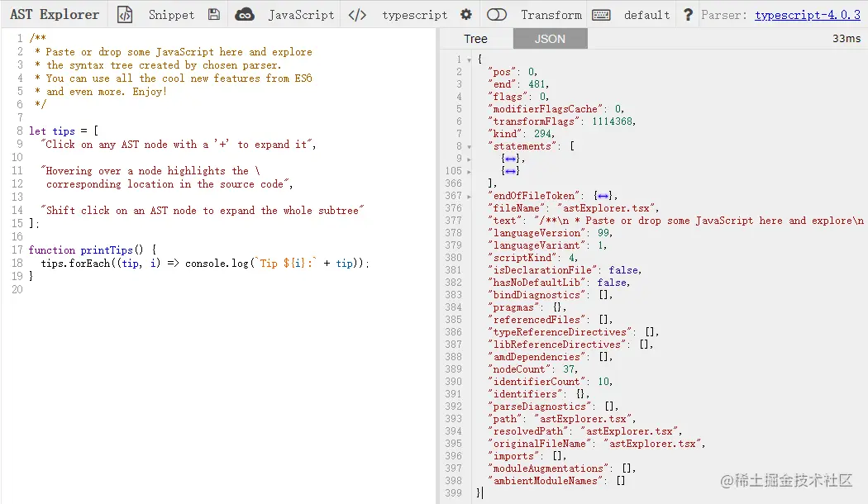Click the "resolvedPath" line
The width and height of the screenshot is (868, 504).
584,431
